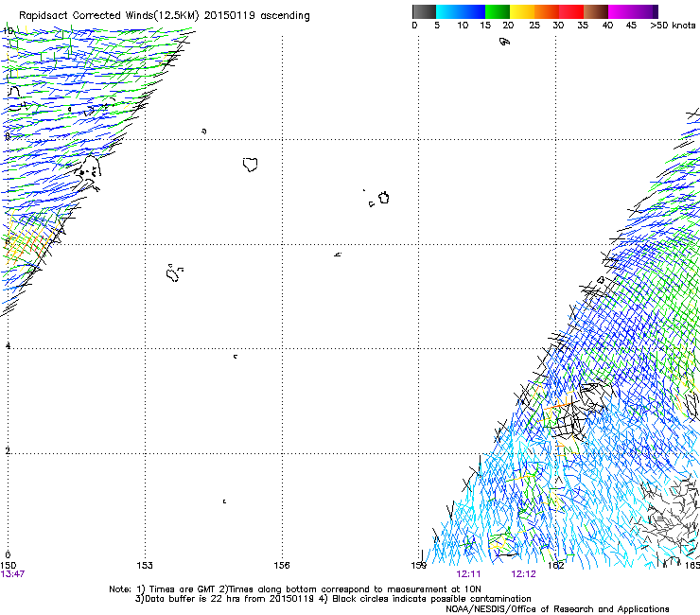The height and width of the screenshot is (615, 700).
Task: Click the orange 25-30 knots legend segment
Action: pos(547,11)
